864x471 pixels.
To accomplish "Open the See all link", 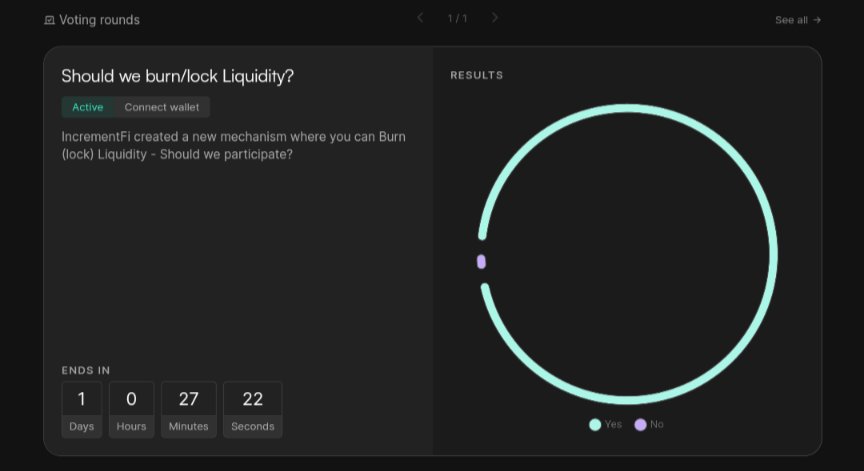I will point(798,20).
